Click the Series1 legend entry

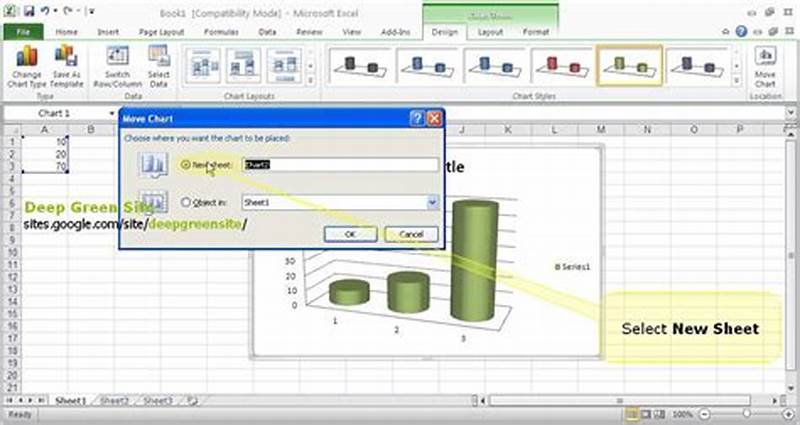click(x=572, y=267)
